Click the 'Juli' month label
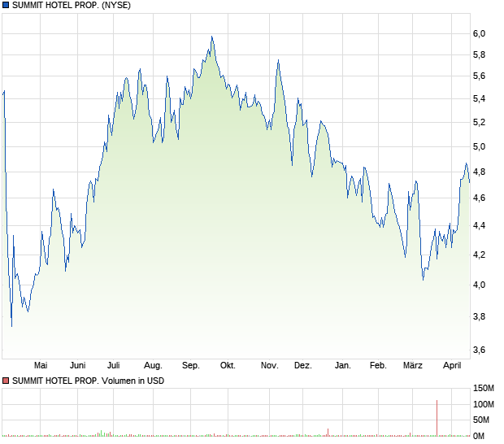Image resolution: width=504 pixels, height=444 pixels. click(x=114, y=365)
